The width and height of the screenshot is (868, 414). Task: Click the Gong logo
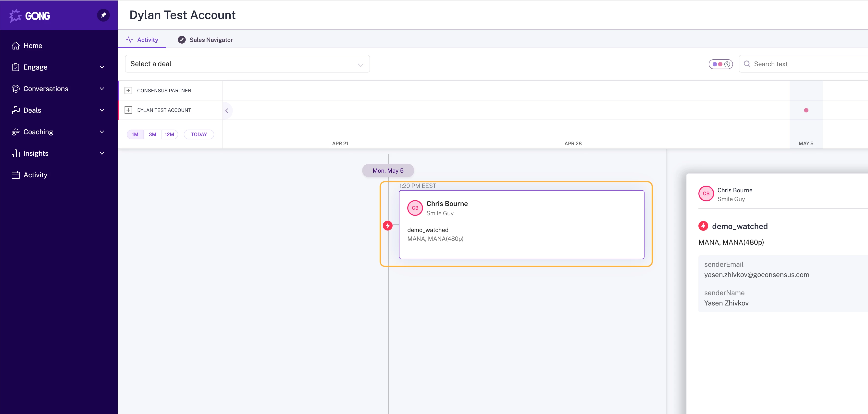[30, 15]
